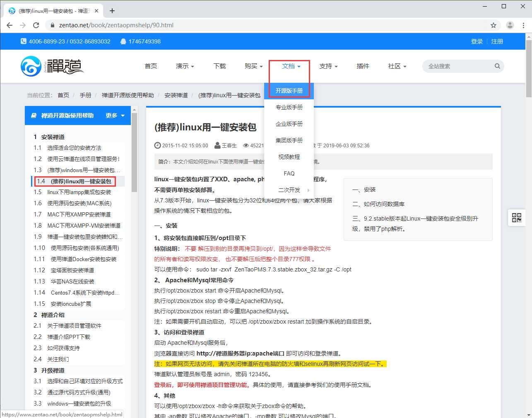Click the book icon beside 禅道开源版使用帮助
This screenshot has width=532, height=418.
[35, 115]
